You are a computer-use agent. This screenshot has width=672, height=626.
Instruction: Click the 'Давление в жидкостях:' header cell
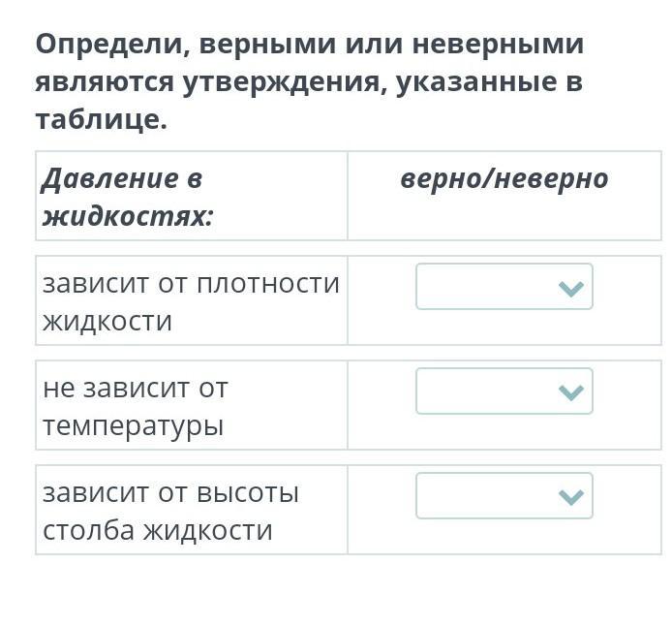(191, 196)
